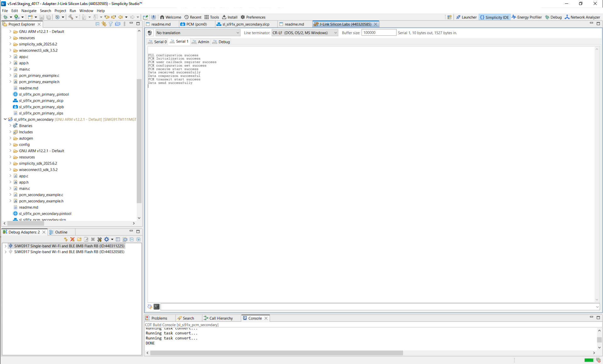
Task: Click the Preferences toolbar button
Action: pos(253,17)
